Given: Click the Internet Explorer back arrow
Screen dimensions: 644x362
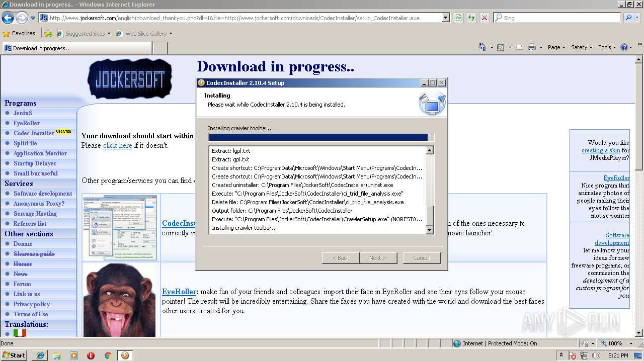Looking at the screenshot, I should click(x=8, y=18).
